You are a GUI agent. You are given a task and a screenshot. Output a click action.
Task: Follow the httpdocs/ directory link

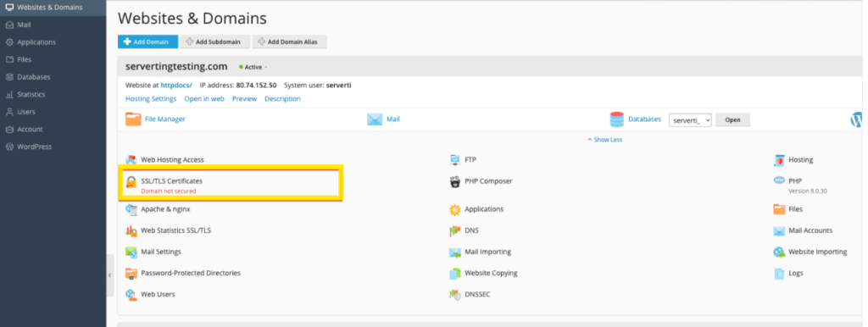(x=176, y=86)
